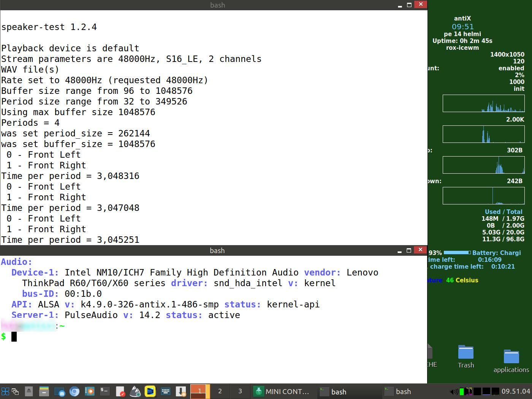Screen dimensions: 532x399
Task: Open the on-screen keyboard icon
Action: click(x=165, y=391)
